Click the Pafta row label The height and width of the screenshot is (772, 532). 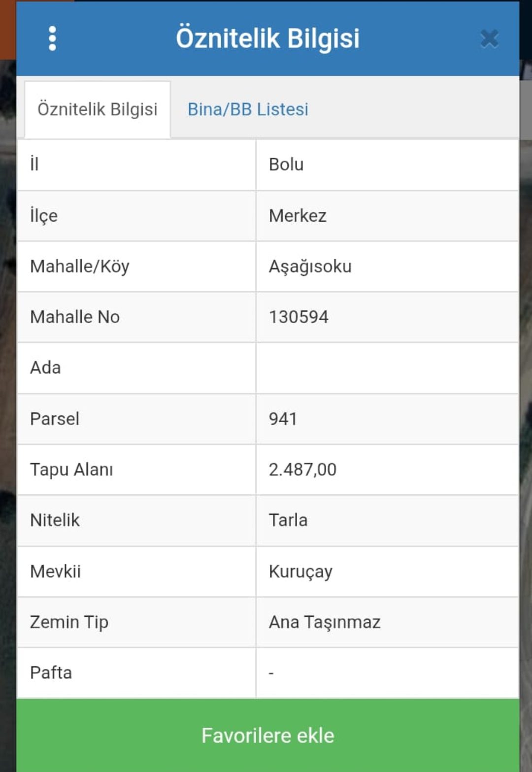pos(51,672)
